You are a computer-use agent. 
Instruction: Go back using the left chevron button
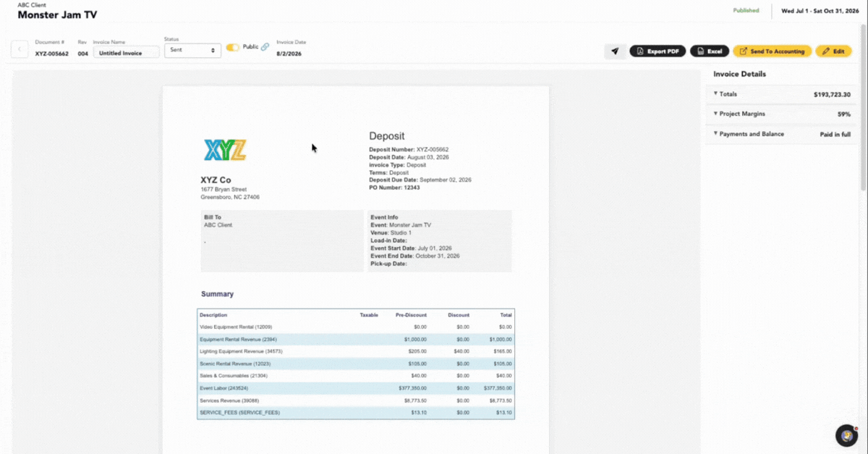click(20, 50)
